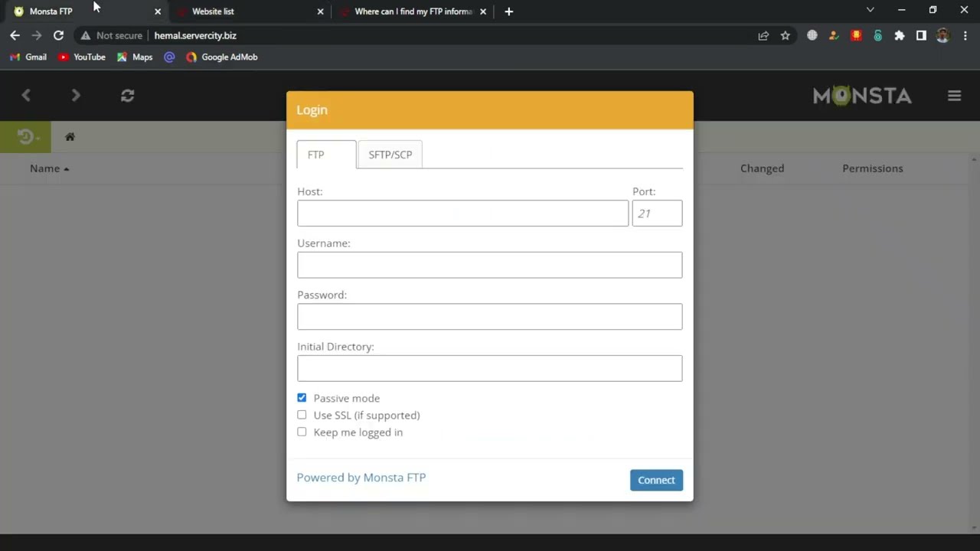This screenshot has width=980, height=551.
Task: Open the purple @ bookmark icon
Action: point(170,57)
